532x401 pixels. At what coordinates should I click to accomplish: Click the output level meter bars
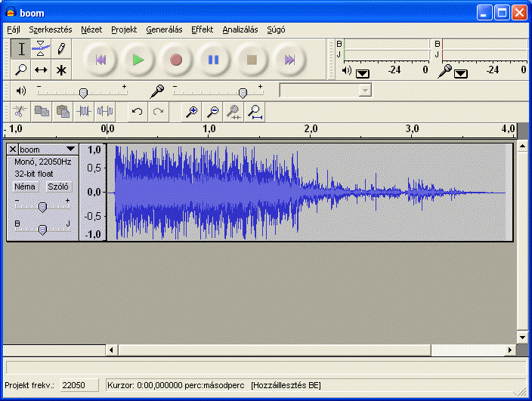(x=386, y=50)
